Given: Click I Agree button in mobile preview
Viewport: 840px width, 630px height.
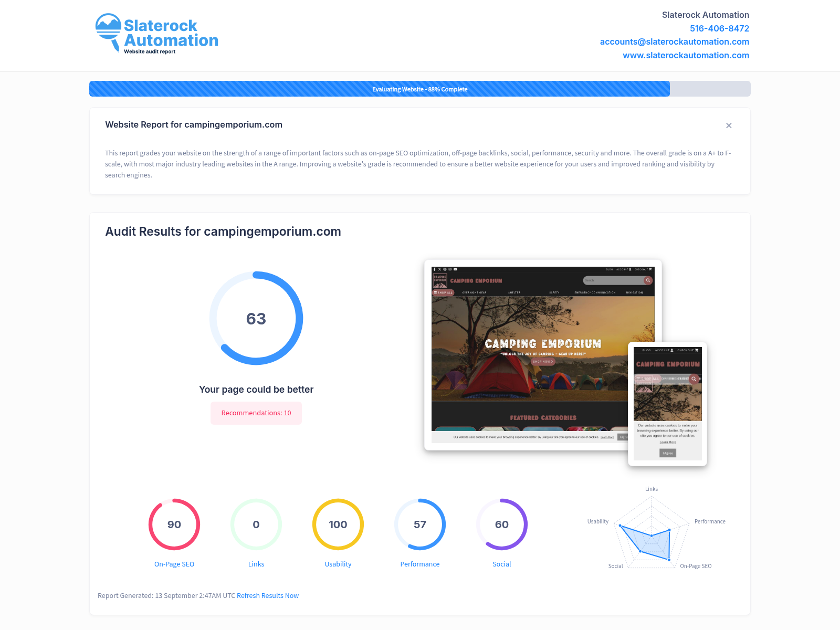Looking at the screenshot, I should point(668,453).
